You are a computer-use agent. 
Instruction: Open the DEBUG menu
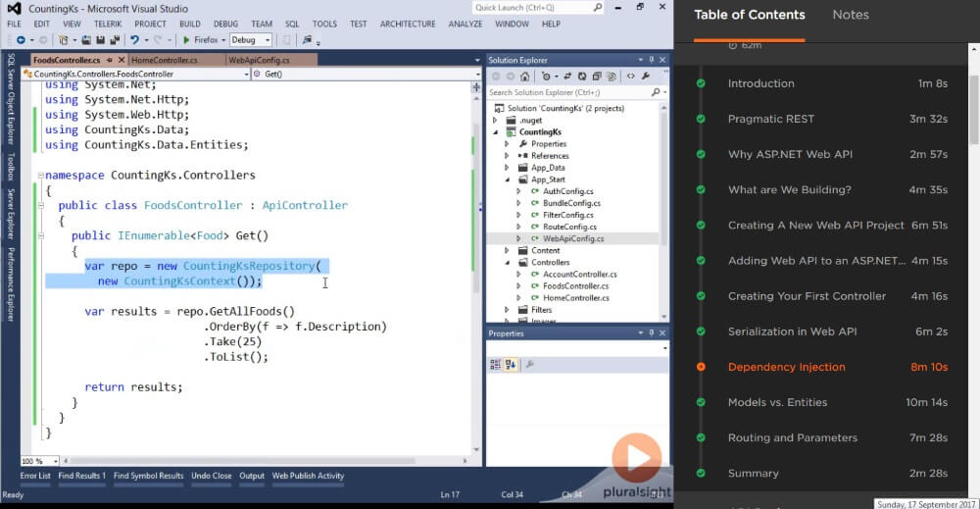pos(225,24)
